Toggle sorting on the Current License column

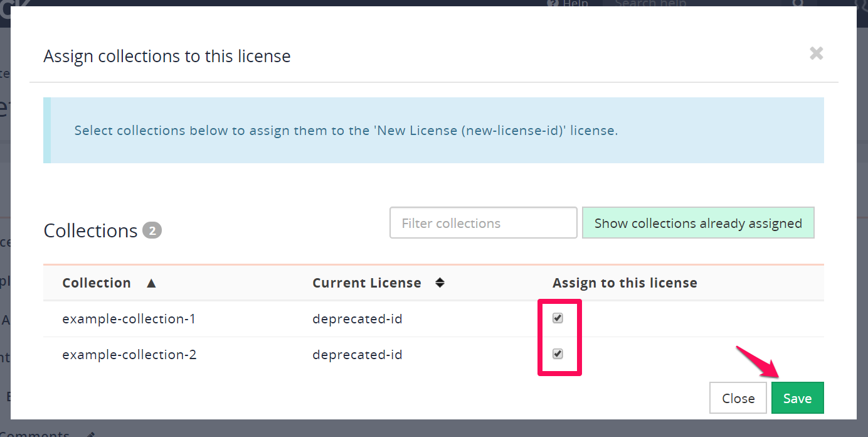(440, 283)
